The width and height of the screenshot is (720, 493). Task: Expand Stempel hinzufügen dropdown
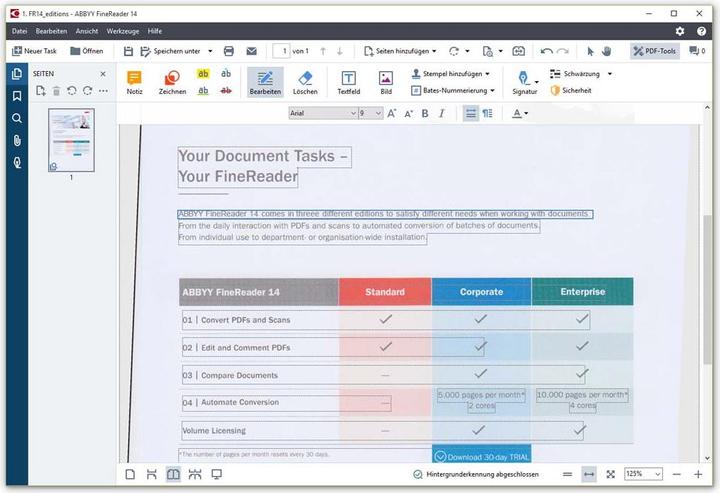487,73
